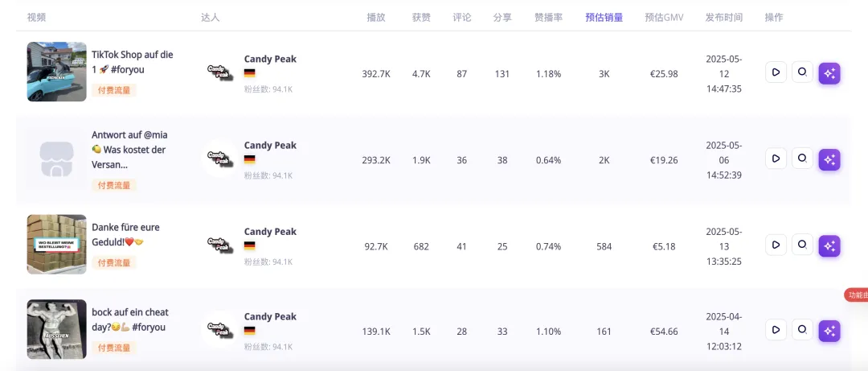The height and width of the screenshot is (371, 868).
Task: Open video title TikTok Shop auf die 1
Action: tap(133, 62)
